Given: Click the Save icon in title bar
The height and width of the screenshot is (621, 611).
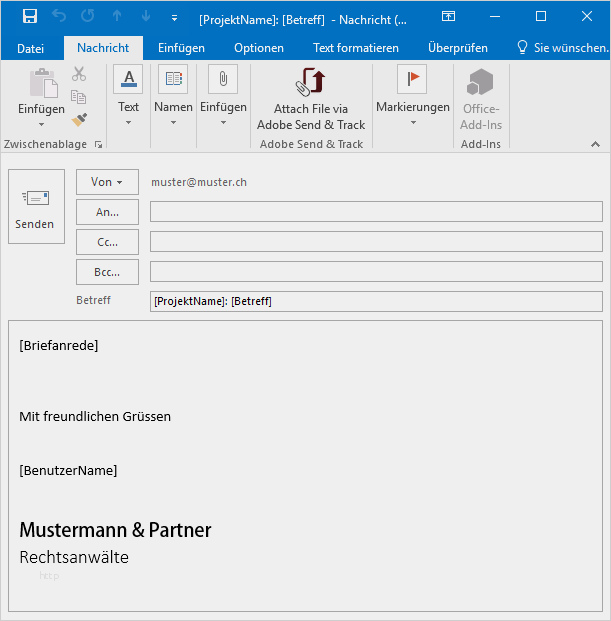Looking at the screenshot, I should click(29, 17).
